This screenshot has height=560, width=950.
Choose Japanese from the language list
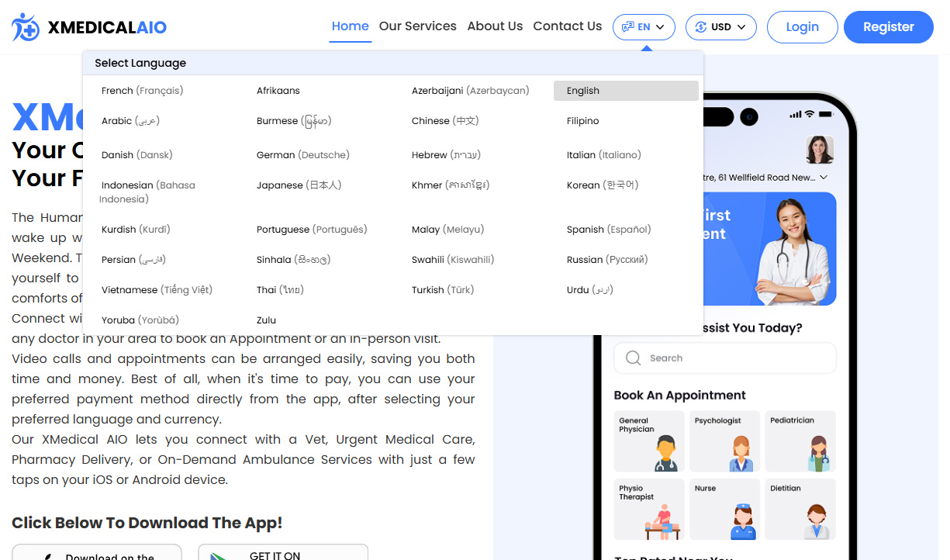point(299,185)
